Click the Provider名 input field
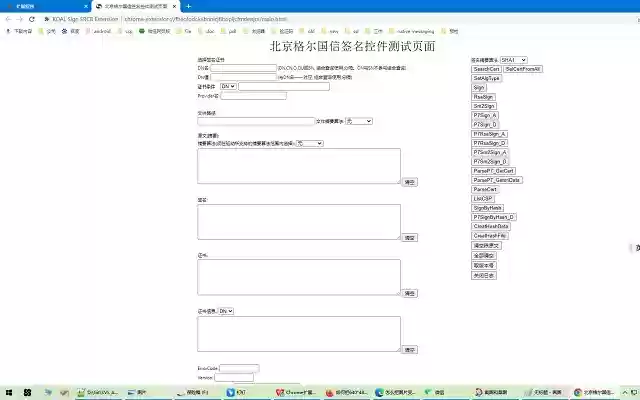 point(253,96)
